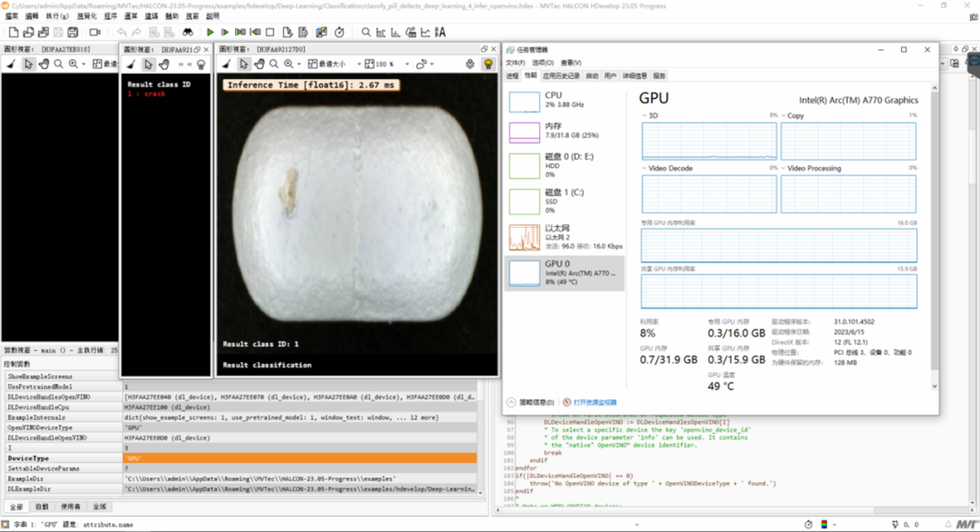Click the Task Manager vertical scrollbar down arrow
Screen dimensions: 980x532
pyautogui.click(x=935, y=387)
